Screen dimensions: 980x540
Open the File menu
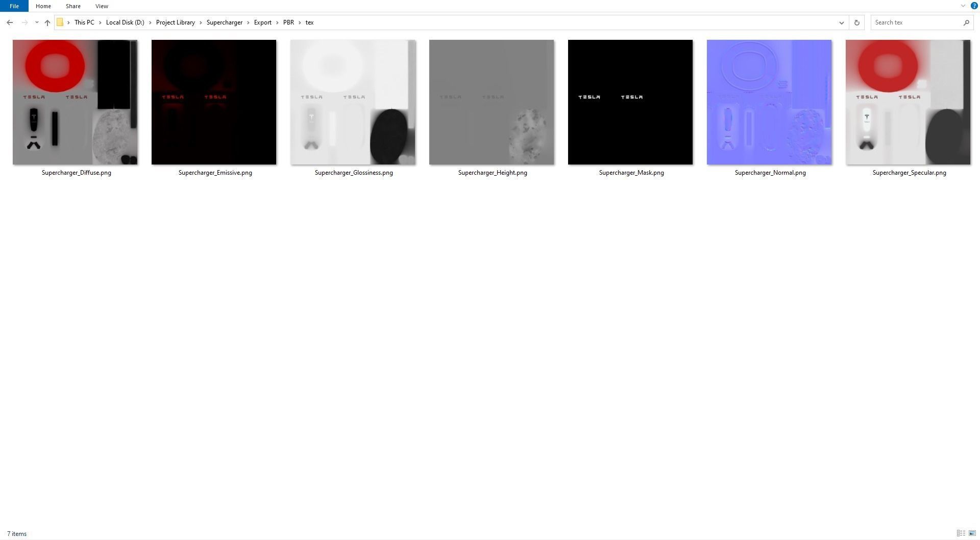pyautogui.click(x=14, y=6)
